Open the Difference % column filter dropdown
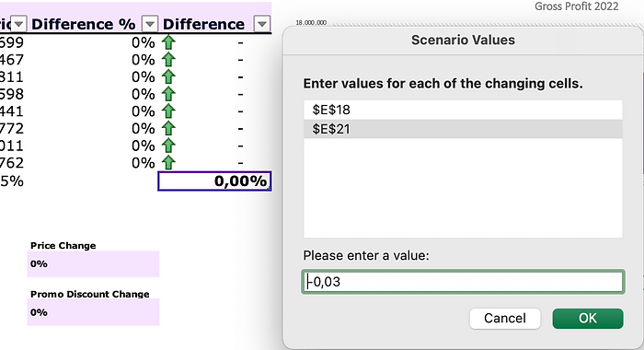Viewport: 644px width, 350px height. [150, 24]
